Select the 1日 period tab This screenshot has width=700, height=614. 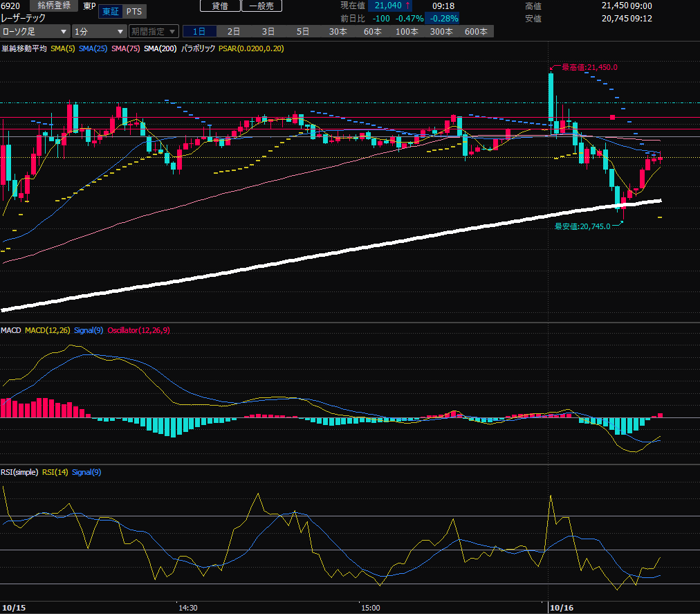tap(199, 32)
